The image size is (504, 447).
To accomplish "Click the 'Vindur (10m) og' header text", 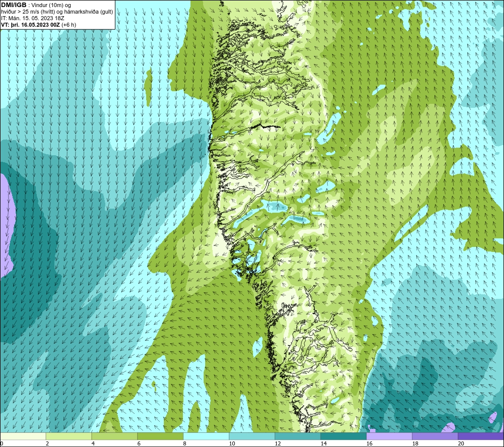I will [51, 5].
